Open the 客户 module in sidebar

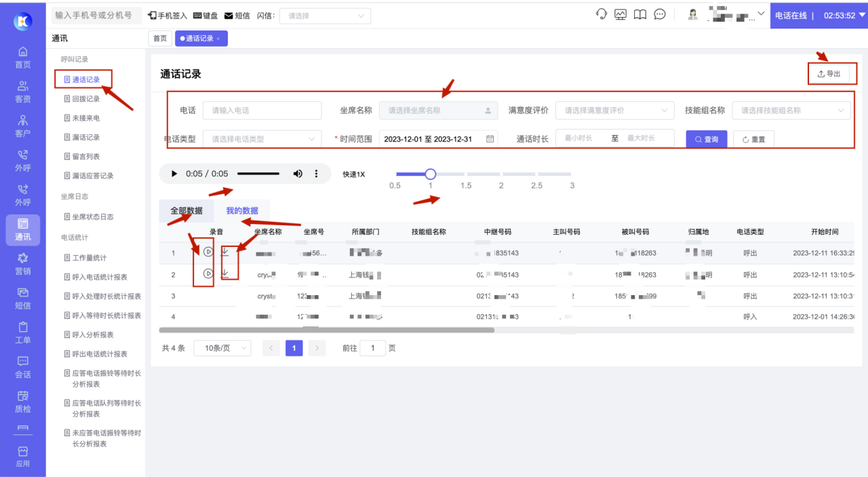pos(23,126)
